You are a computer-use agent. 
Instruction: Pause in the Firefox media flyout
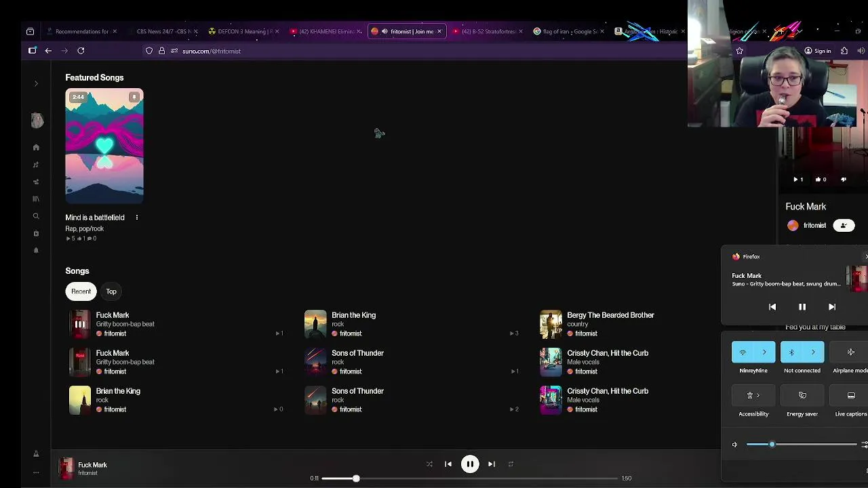pyautogui.click(x=802, y=307)
